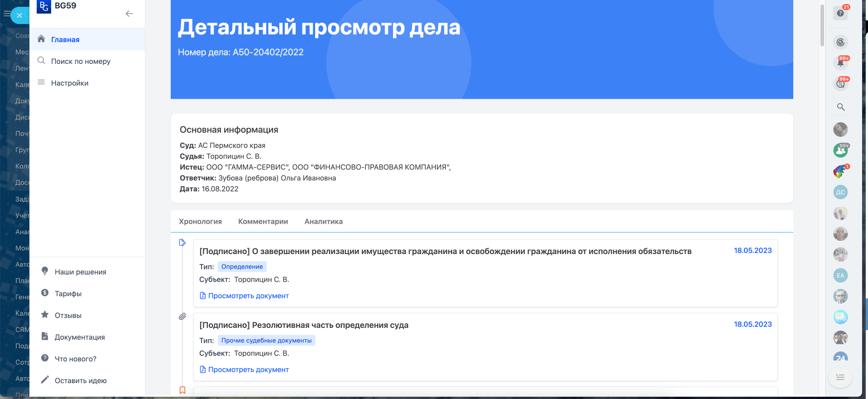The image size is (868, 399).
Task: Click the signed-document timeline icon of first entry
Action: [x=182, y=243]
